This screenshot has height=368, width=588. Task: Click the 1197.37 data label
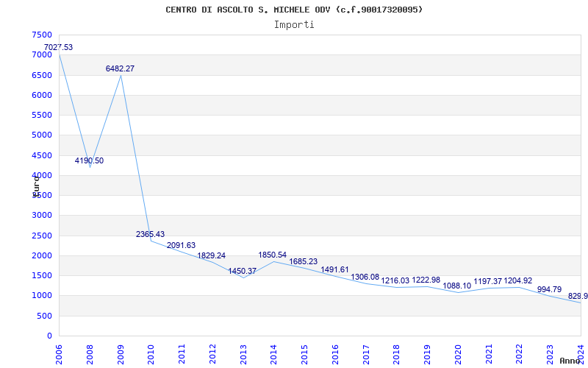(488, 282)
